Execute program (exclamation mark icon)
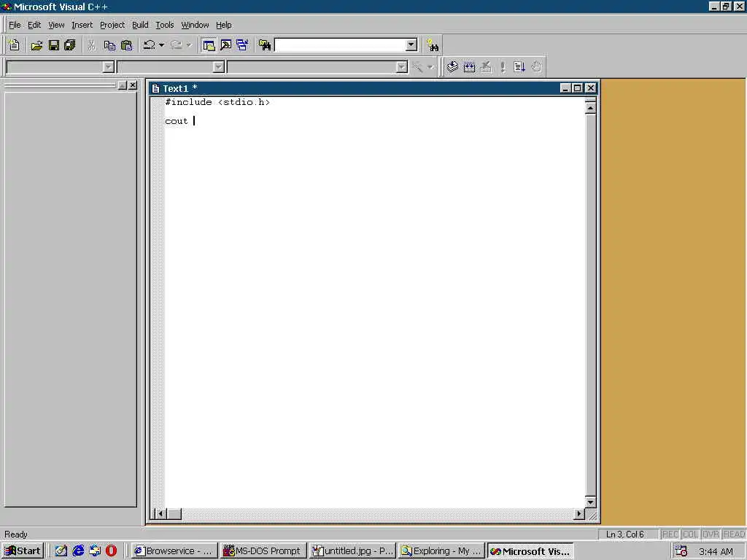 point(503,66)
